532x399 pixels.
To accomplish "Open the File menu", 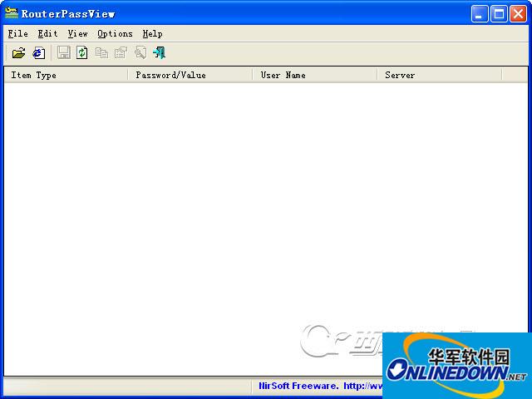I will (x=17, y=33).
